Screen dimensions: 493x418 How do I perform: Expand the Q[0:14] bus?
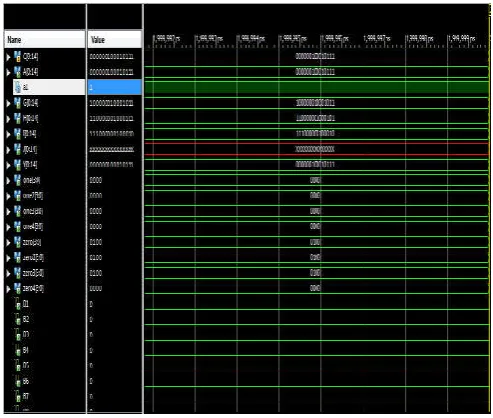[9, 57]
